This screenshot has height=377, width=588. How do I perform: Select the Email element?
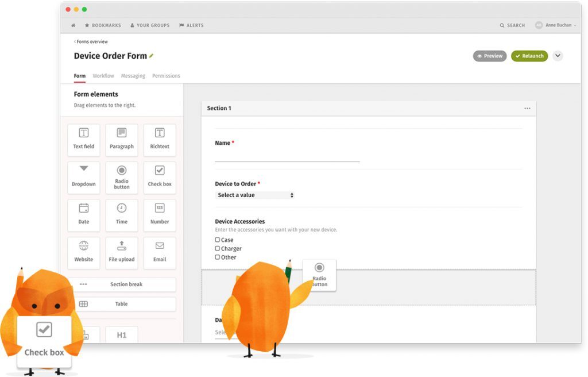(x=160, y=253)
